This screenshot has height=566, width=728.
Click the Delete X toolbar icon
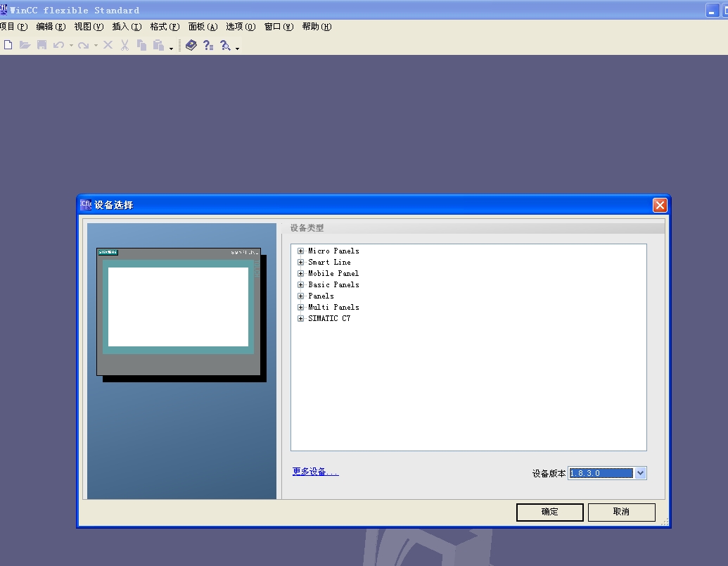tap(108, 45)
